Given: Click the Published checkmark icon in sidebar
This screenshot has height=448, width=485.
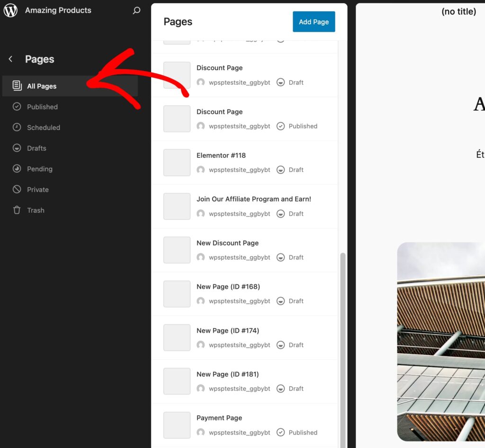Looking at the screenshot, I should (x=17, y=107).
